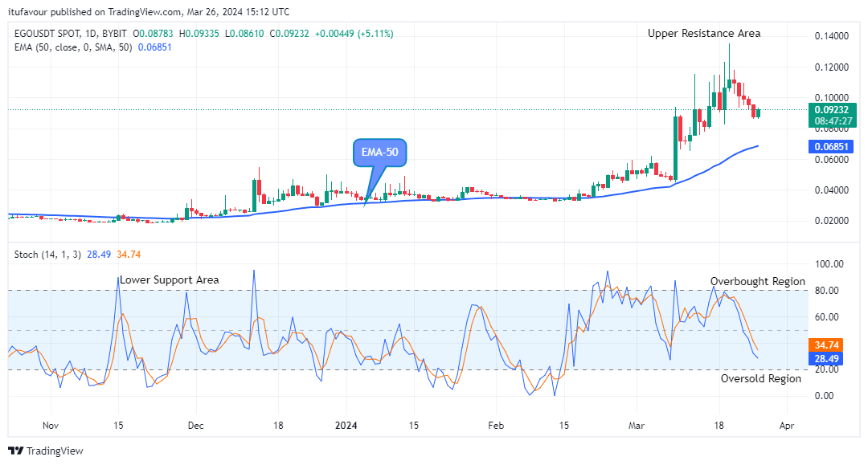Click the EMA (50, close, 0, SMA, 50) legend
This screenshot has height=465, width=868.
tap(73, 47)
